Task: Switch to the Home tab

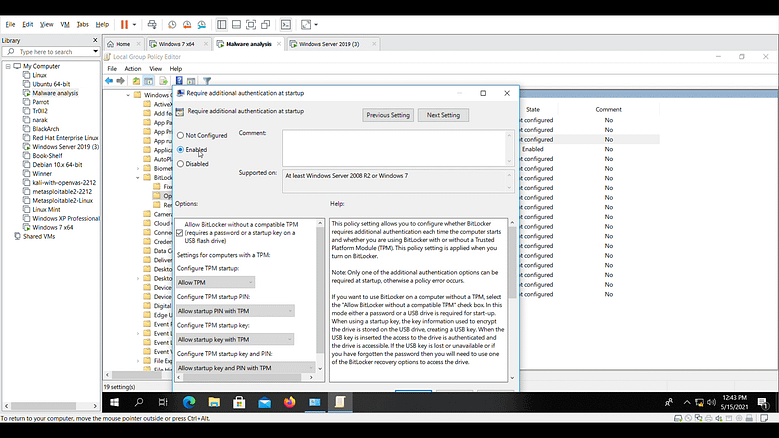Action: 123,44
